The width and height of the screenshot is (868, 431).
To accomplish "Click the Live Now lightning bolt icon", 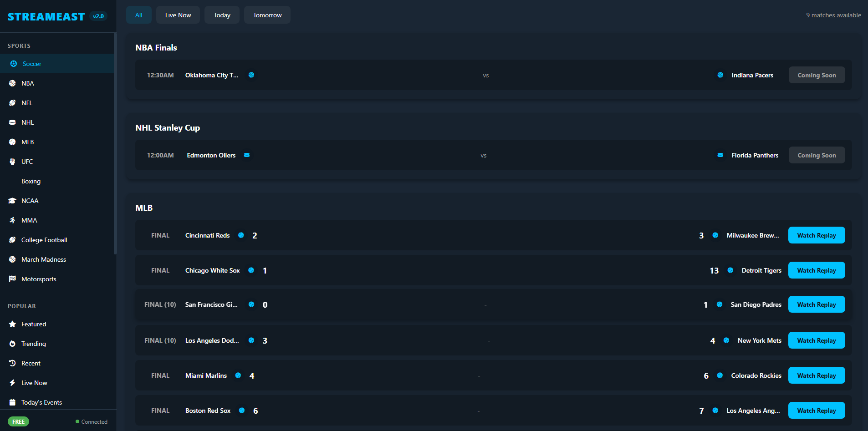I will point(12,383).
